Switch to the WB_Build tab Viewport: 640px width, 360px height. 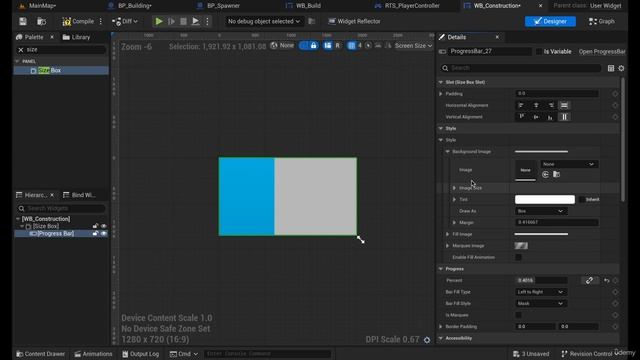click(303, 6)
